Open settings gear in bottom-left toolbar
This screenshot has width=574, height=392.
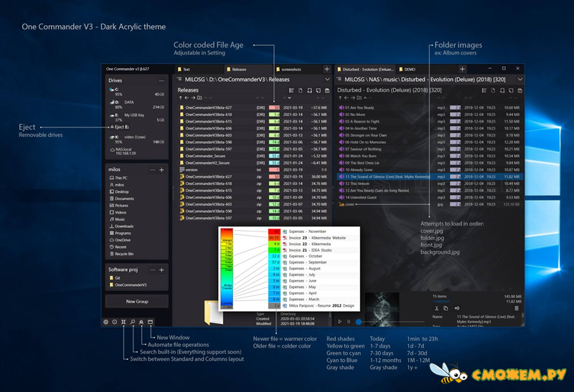click(105, 322)
